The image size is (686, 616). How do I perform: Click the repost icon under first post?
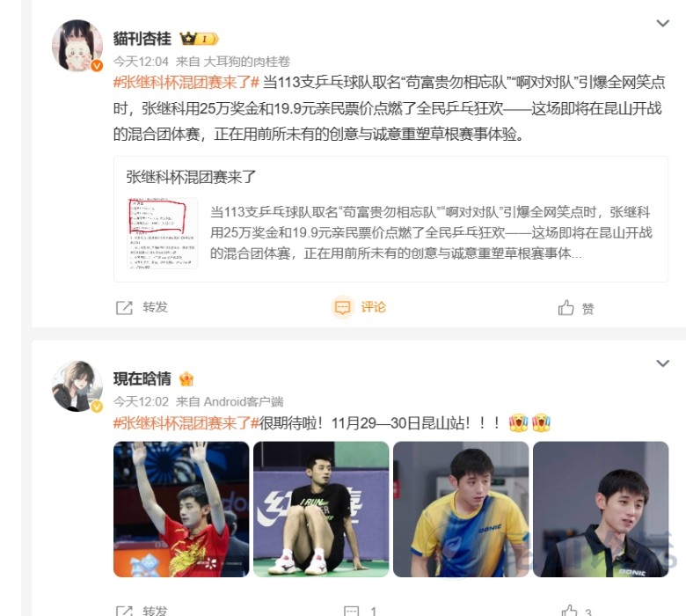coord(124,308)
